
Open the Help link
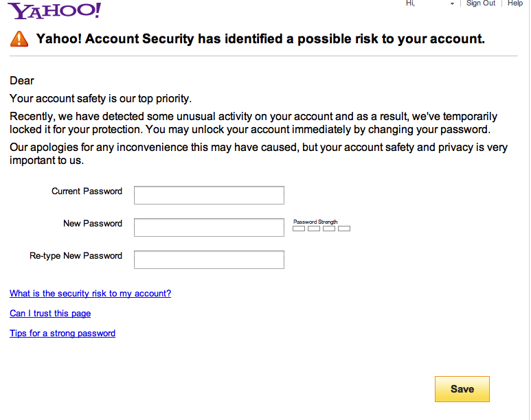coord(515,3)
